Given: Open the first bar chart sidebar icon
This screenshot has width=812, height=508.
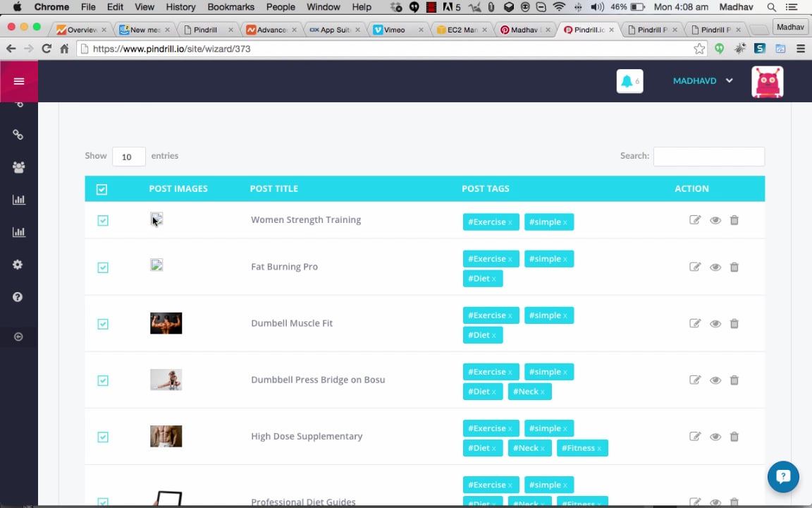Looking at the screenshot, I should tap(18, 200).
